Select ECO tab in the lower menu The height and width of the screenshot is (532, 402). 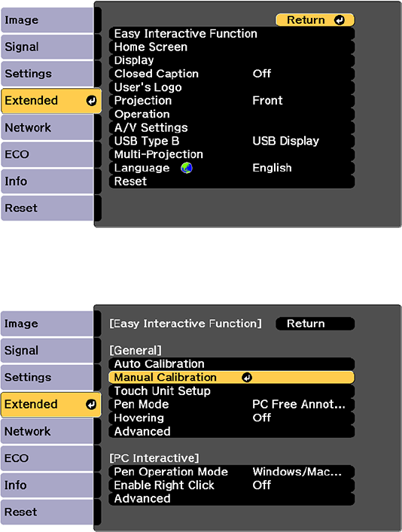tap(47, 458)
